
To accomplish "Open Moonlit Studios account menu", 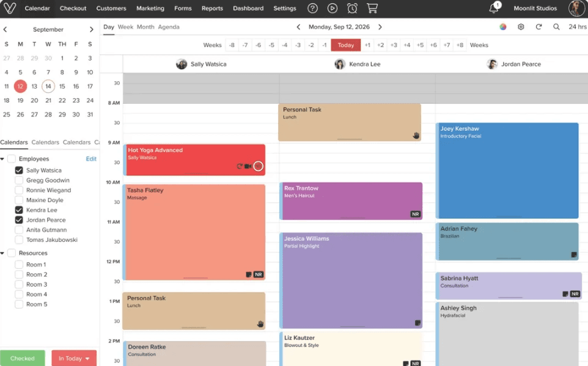I will click(535, 9).
